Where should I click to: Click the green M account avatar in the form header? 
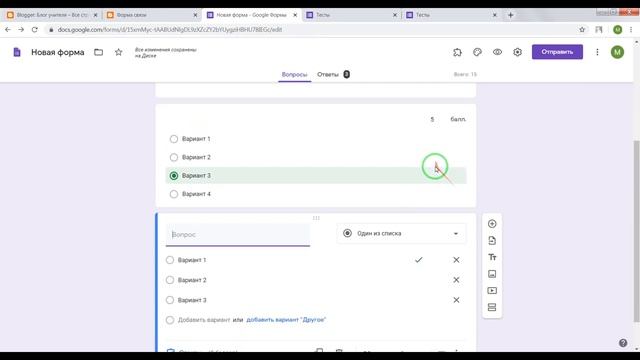click(617, 52)
